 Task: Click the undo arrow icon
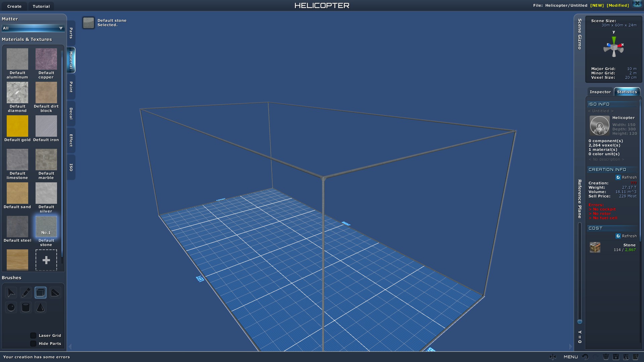pyautogui.click(x=585, y=357)
